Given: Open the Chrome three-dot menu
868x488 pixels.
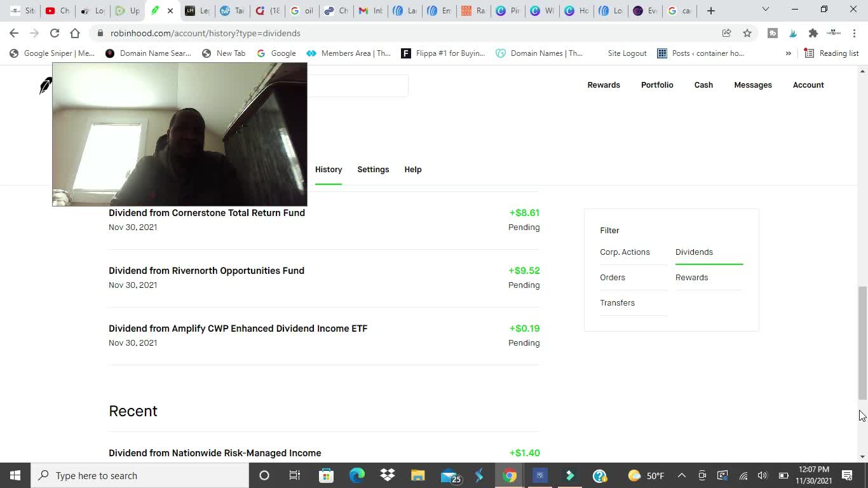Looking at the screenshot, I should point(855,33).
